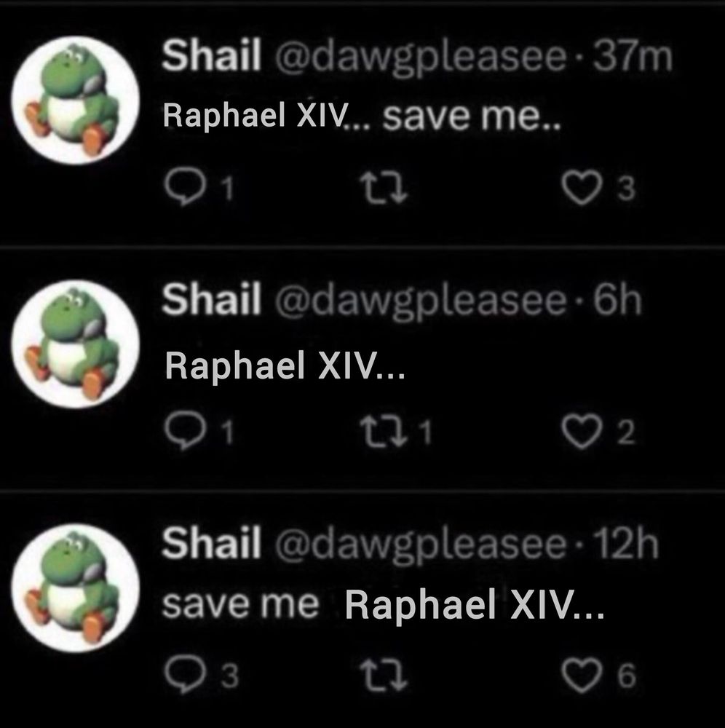Image resolution: width=725 pixels, height=728 pixels.
Task: Open the 37m timestamp link
Action: [x=633, y=57]
